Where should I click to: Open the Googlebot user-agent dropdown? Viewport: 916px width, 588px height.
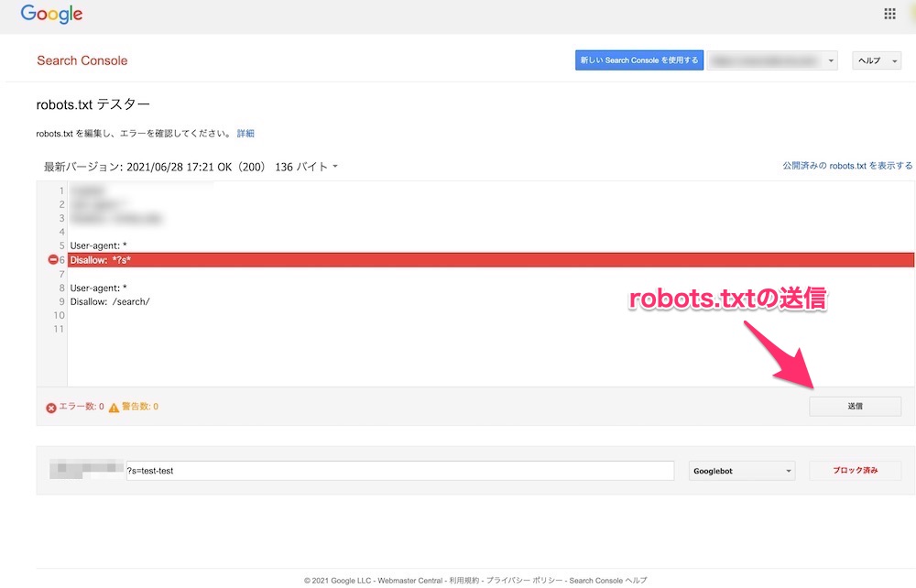tap(742, 471)
